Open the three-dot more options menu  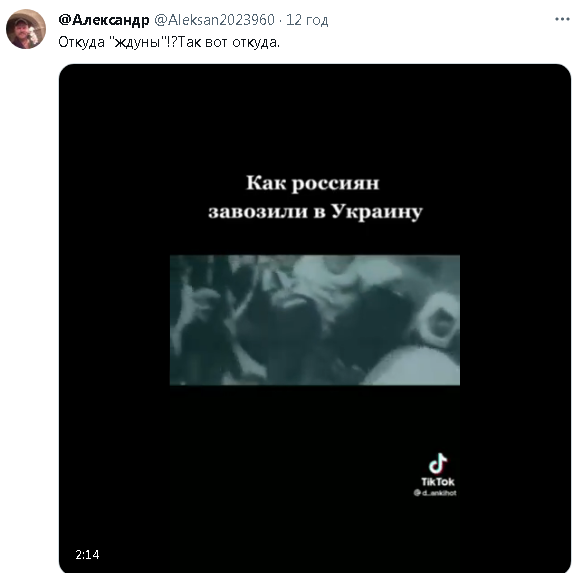click(x=562, y=19)
